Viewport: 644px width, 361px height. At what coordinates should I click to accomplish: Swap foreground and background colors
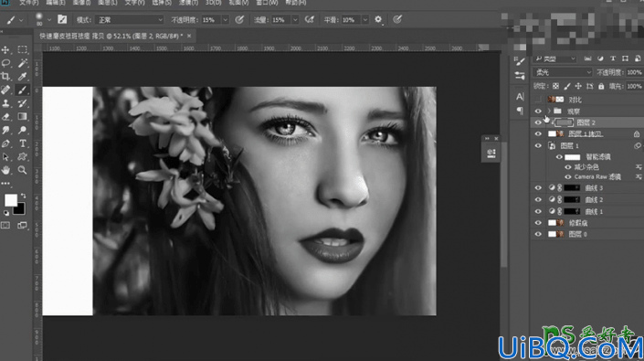point(23,196)
